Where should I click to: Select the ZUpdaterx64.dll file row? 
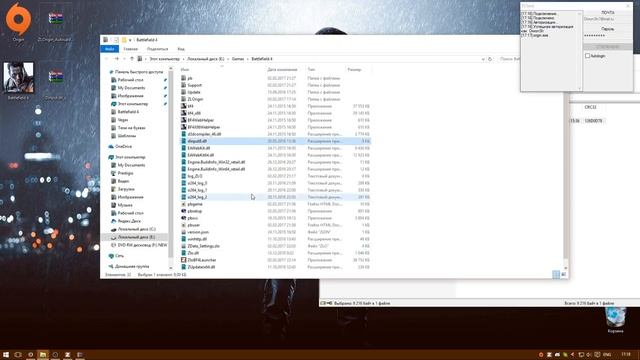click(276, 267)
